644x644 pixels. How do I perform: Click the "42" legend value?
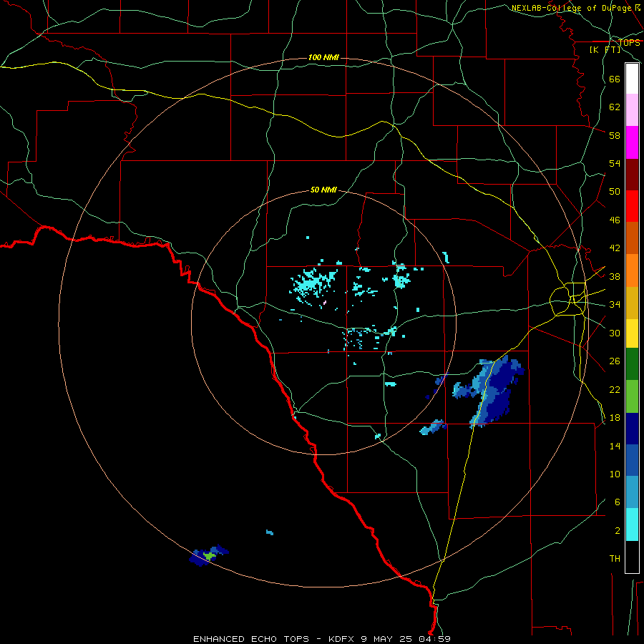click(x=615, y=248)
